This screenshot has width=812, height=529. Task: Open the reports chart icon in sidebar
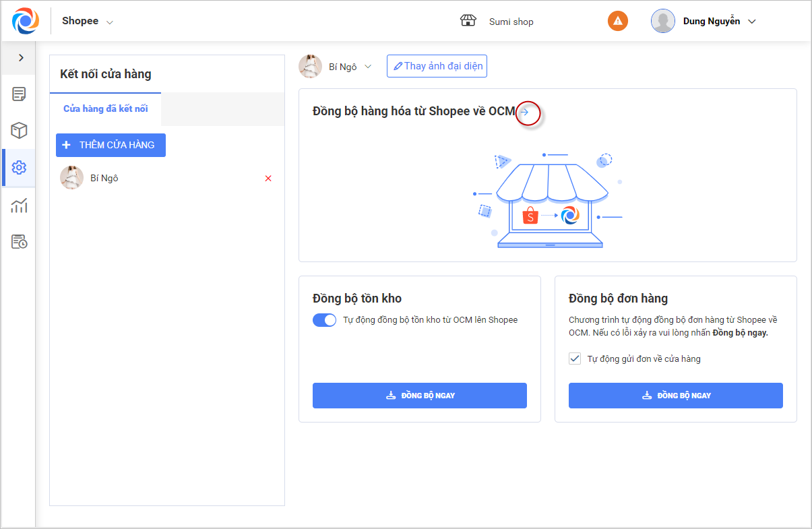click(x=19, y=205)
